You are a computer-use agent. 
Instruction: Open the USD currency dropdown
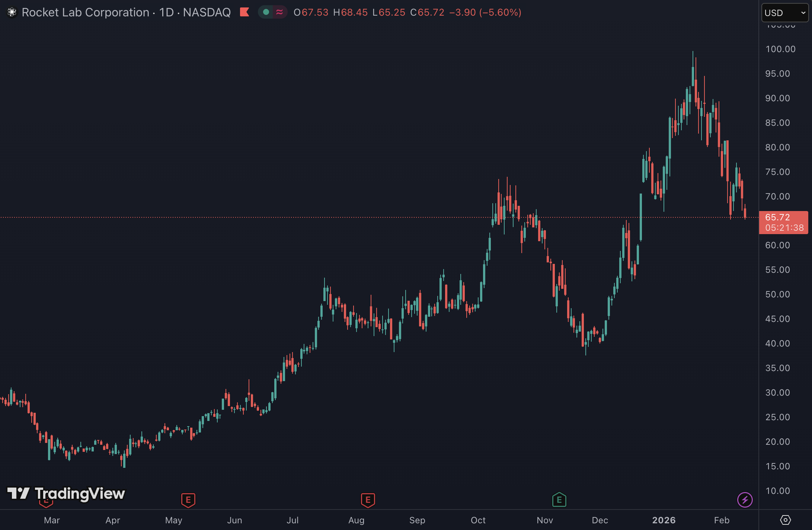click(x=785, y=13)
